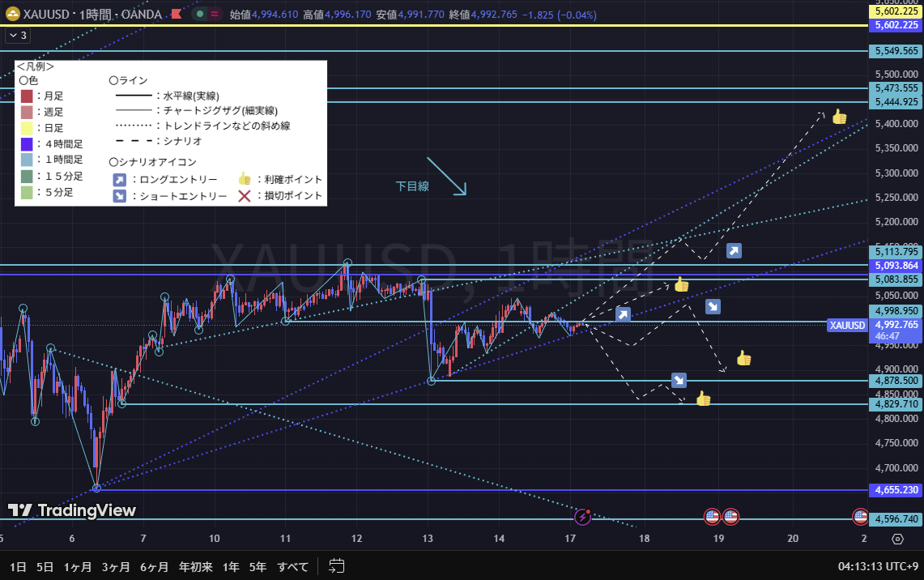Image resolution: width=924 pixels, height=580 pixels.
Task: Click the green market status dot
Action: pyautogui.click(x=199, y=14)
